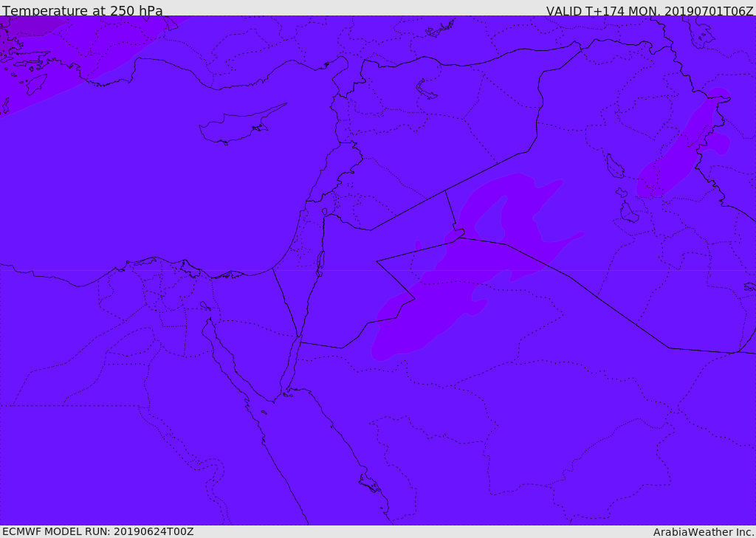The height and width of the screenshot is (538, 756).
Task: Click the warm-temperature patch along the Iran-Iraq border
Action: [x=682, y=145]
